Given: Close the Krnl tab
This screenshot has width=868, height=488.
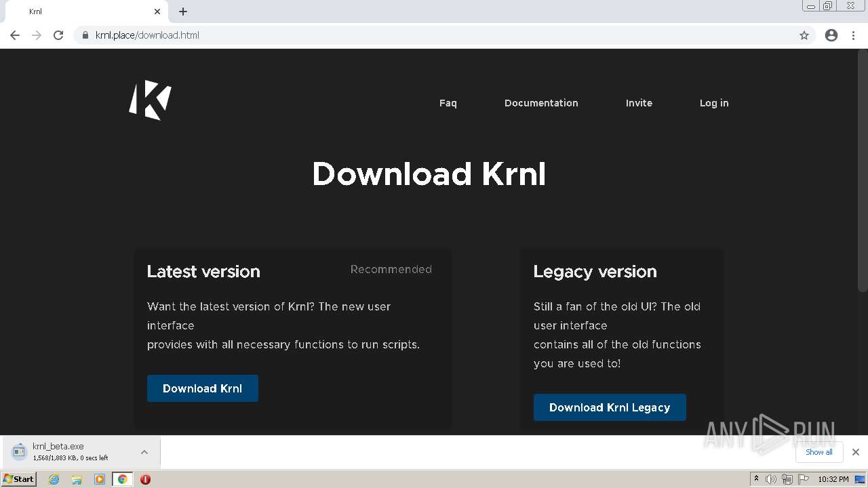Looking at the screenshot, I should click(x=157, y=12).
